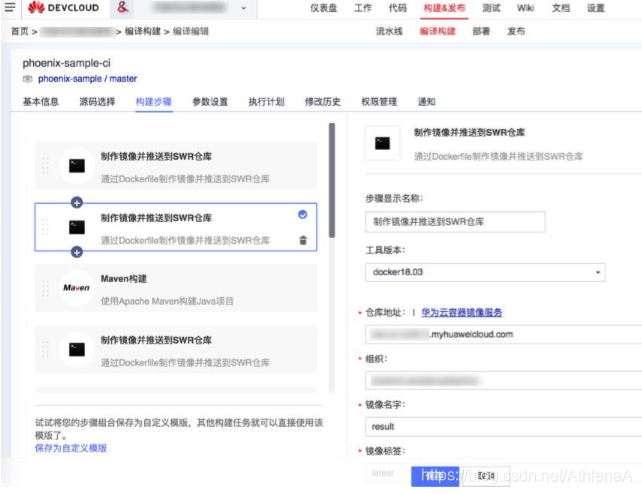The width and height of the screenshot is (642, 494).
Task: Open the 工作 menu item
Action: click(x=363, y=8)
